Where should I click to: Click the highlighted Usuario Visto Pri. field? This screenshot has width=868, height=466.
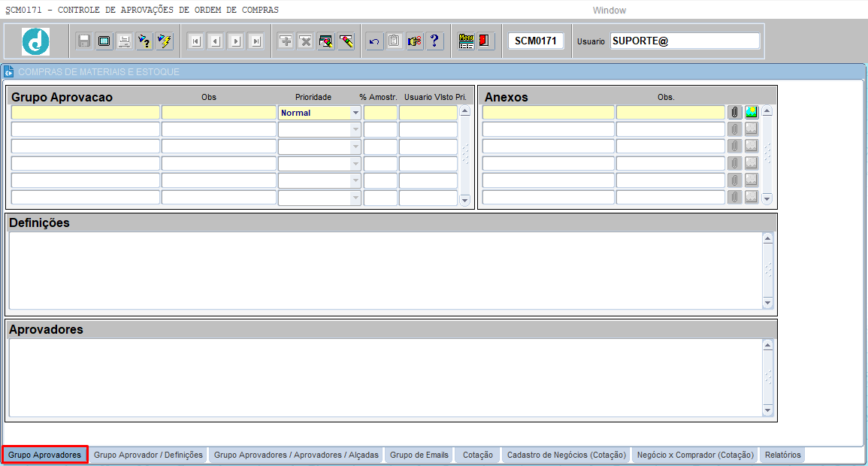pyautogui.click(x=428, y=113)
